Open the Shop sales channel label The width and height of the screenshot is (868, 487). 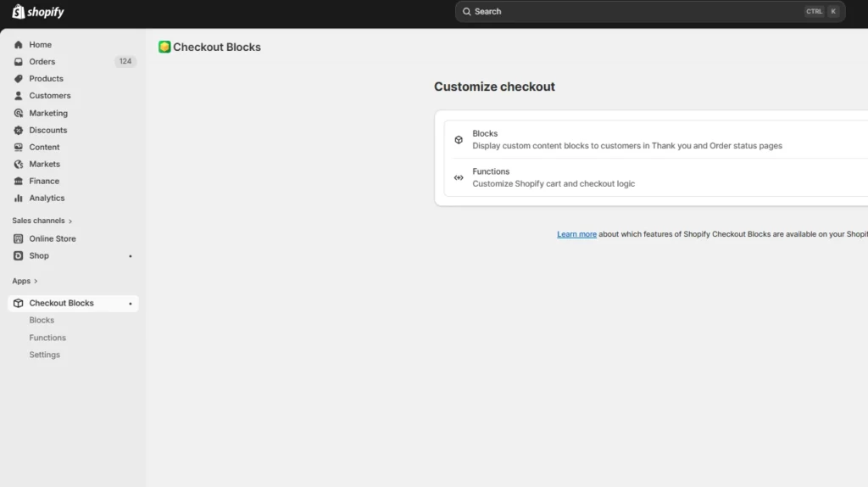point(39,256)
